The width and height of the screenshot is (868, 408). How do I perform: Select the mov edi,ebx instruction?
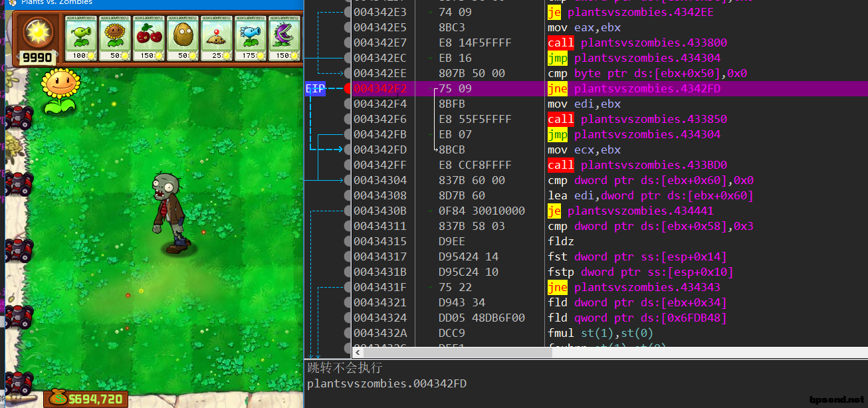coord(584,104)
